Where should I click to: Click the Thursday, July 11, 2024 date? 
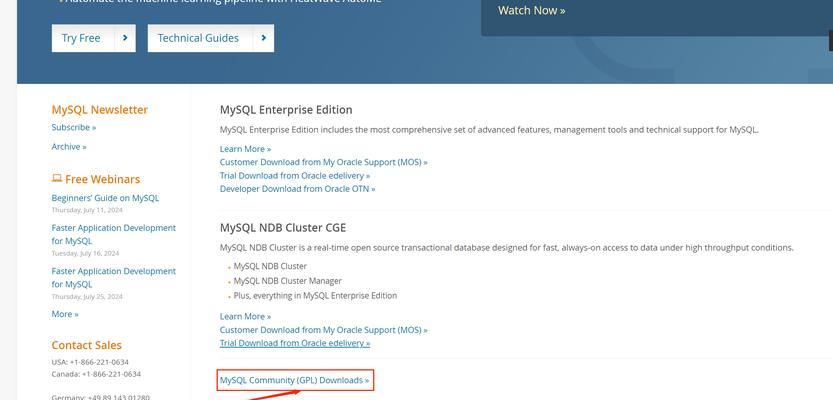point(87,210)
